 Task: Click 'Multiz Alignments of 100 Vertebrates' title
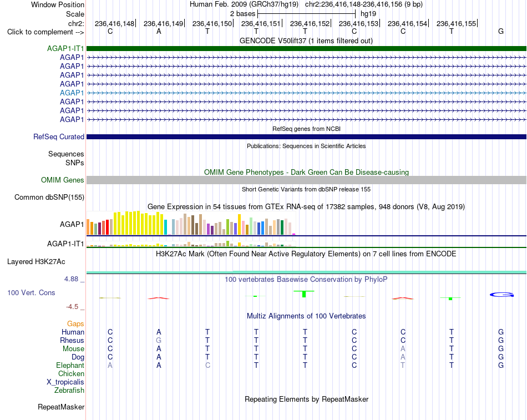click(x=306, y=316)
